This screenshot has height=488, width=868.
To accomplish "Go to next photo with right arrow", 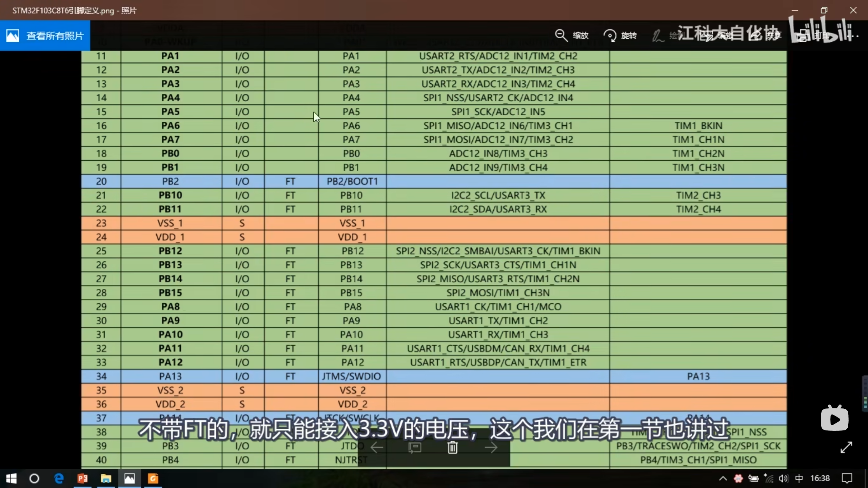I will [x=491, y=448].
